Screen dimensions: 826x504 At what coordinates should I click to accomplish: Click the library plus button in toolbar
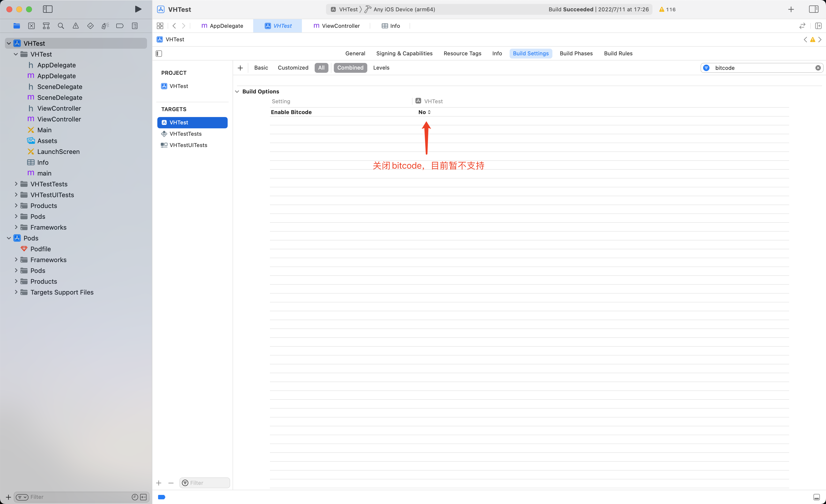click(791, 9)
